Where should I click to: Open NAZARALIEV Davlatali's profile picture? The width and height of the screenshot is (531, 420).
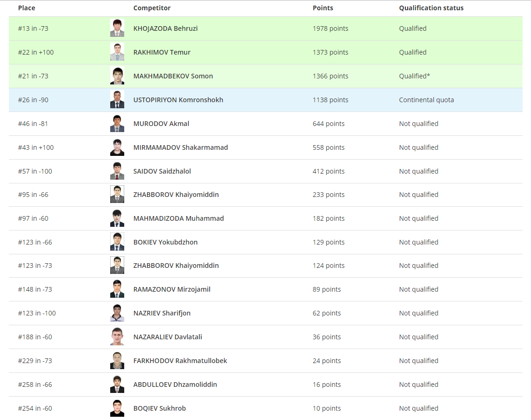pos(117,337)
